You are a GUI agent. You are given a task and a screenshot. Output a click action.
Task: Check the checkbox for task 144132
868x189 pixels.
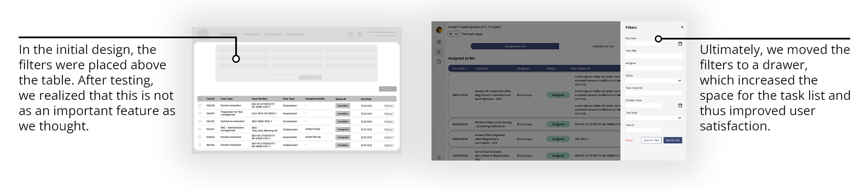pyautogui.click(x=200, y=121)
